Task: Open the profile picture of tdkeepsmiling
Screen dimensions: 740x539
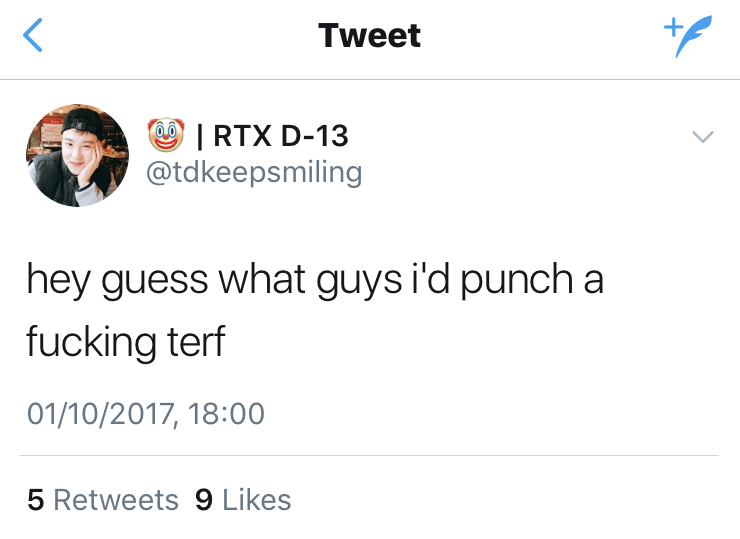Action: pos(77,156)
